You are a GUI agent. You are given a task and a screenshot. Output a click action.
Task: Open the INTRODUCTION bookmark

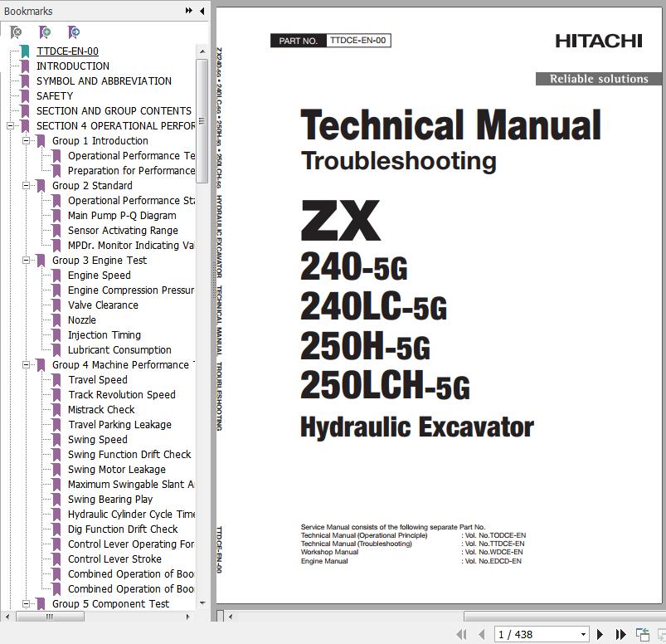click(73, 66)
